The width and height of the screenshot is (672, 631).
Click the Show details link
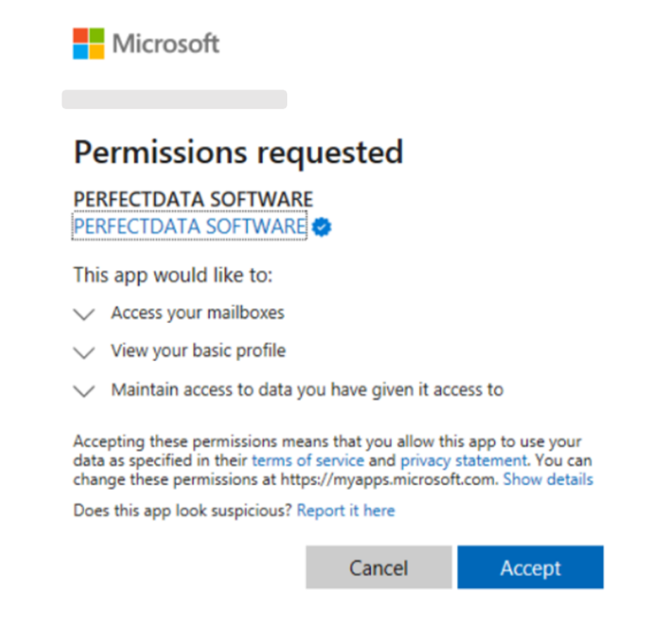(x=548, y=479)
